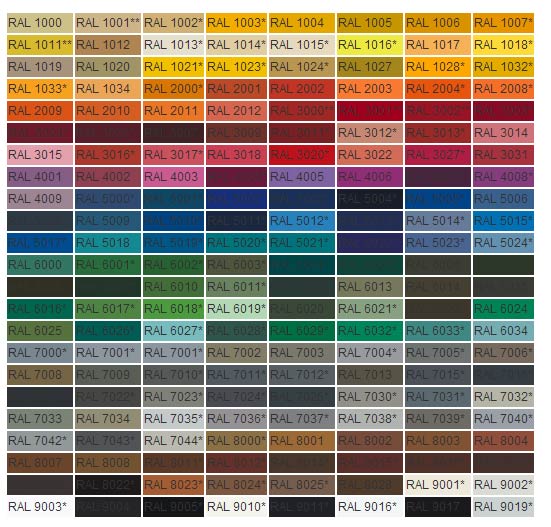Pick the RAL 9003* signal white swatch
Image resolution: width=551 pixels, height=527 pixels.
coord(40,507)
